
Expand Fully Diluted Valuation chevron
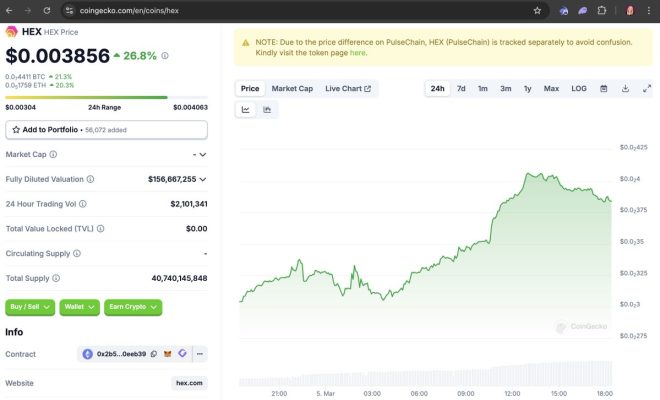coord(203,179)
